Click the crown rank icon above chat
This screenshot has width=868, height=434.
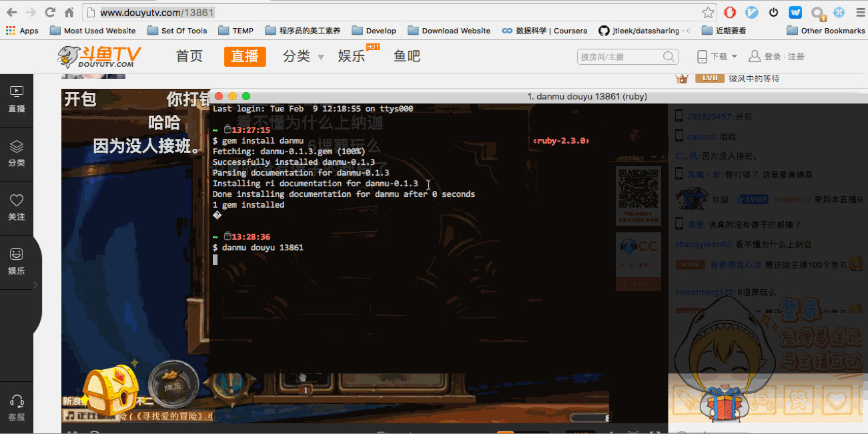click(x=681, y=78)
